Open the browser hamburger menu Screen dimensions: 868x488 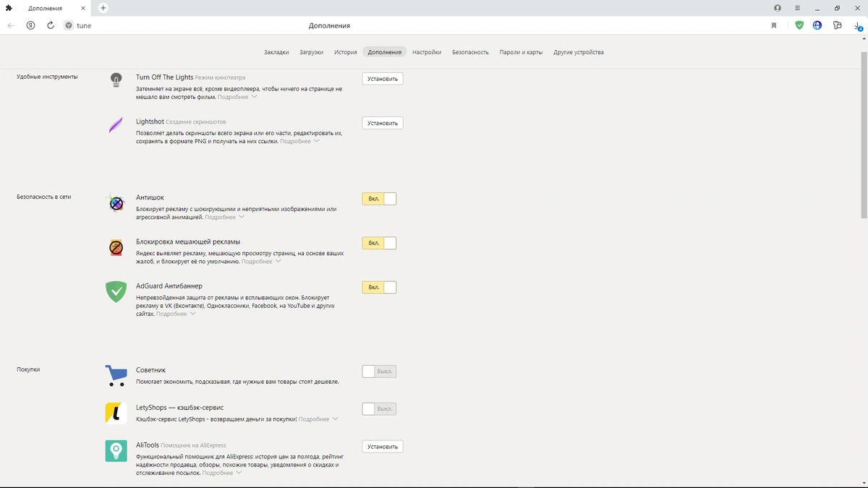[x=798, y=8]
